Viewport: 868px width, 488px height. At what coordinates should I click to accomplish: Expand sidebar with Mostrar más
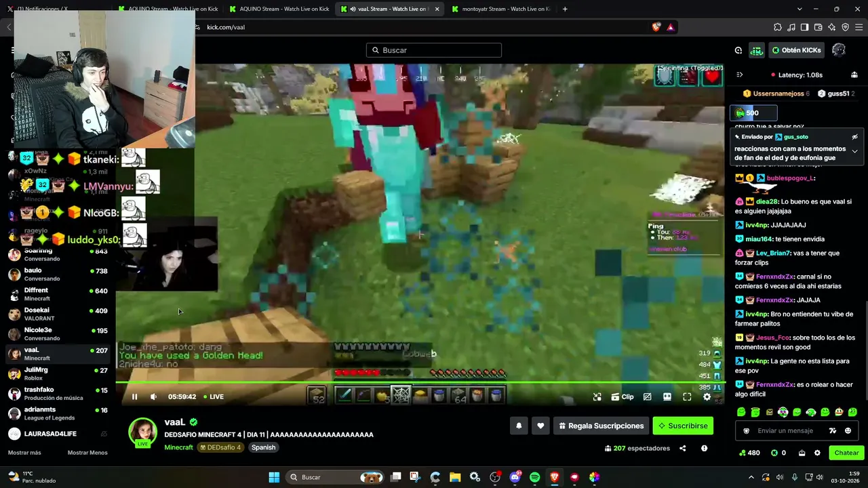point(24,453)
